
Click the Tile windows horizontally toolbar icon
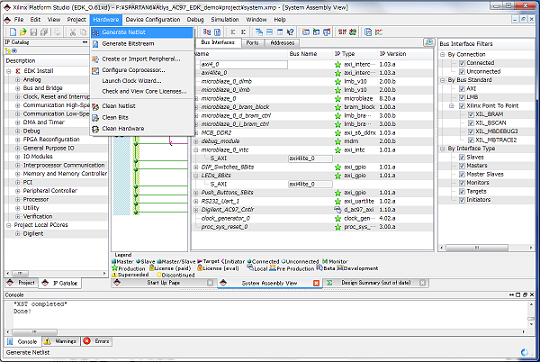point(270,32)
